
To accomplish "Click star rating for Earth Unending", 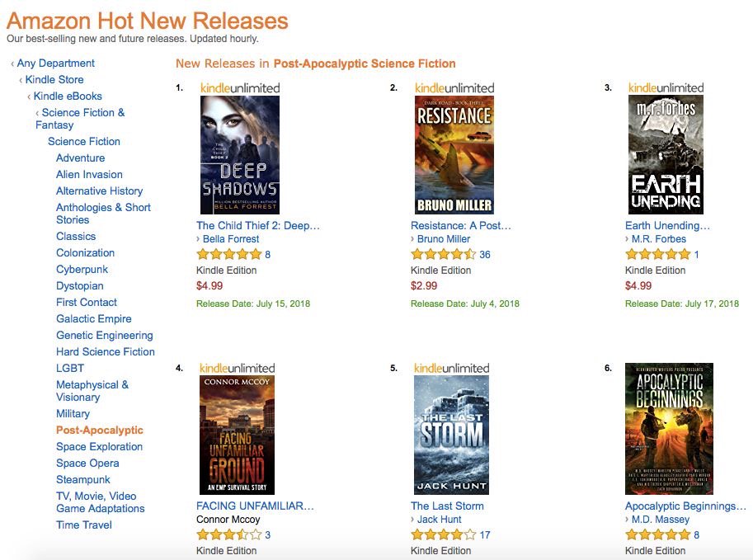I will point(658,254).
